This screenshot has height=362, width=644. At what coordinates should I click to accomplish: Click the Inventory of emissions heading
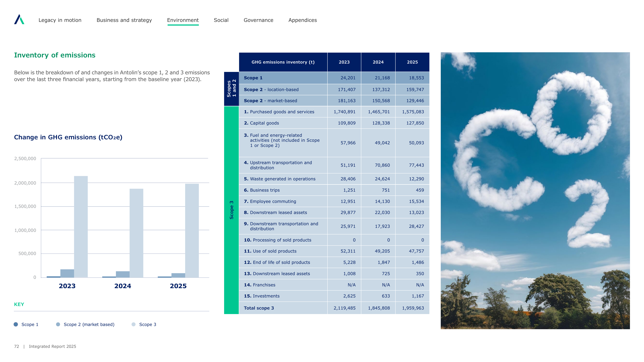click(x=55, y=55)
